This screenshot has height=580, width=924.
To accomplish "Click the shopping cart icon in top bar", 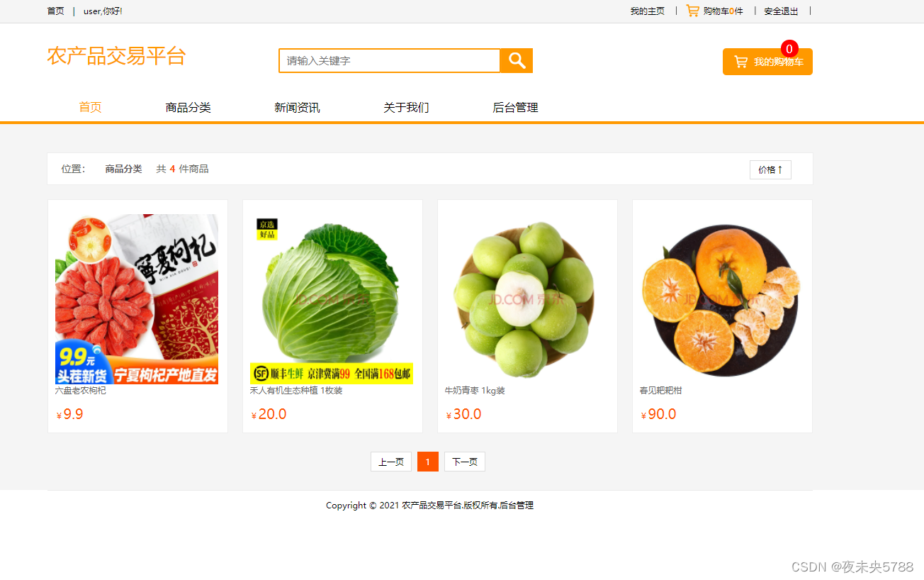I will 692,11.
